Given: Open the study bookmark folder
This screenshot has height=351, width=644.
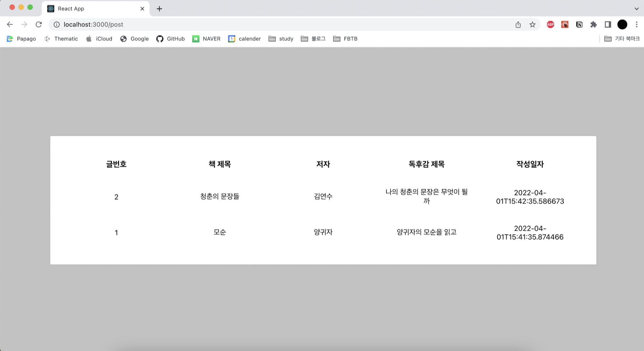Looking at the screenshot, I should (281, 39).
